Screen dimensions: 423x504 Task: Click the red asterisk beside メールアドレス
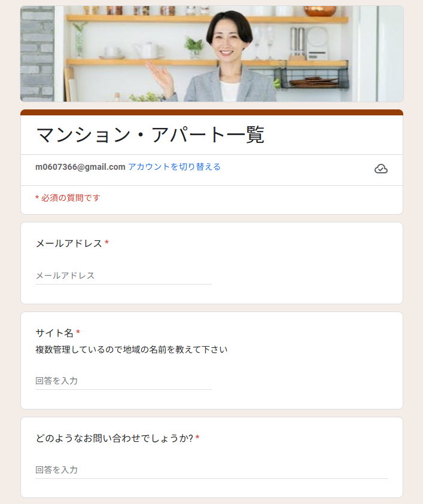[x=106, y=243]
